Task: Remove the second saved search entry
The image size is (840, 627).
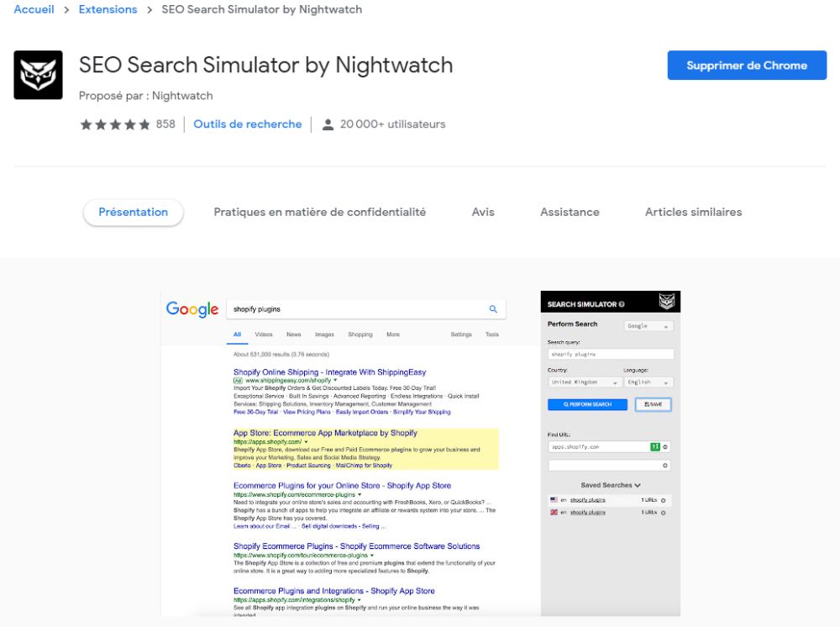Action: [x=664, y=513]
